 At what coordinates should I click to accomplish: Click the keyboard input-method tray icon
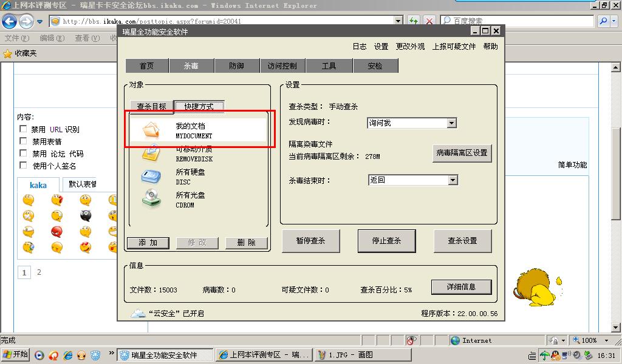point(532,356)
